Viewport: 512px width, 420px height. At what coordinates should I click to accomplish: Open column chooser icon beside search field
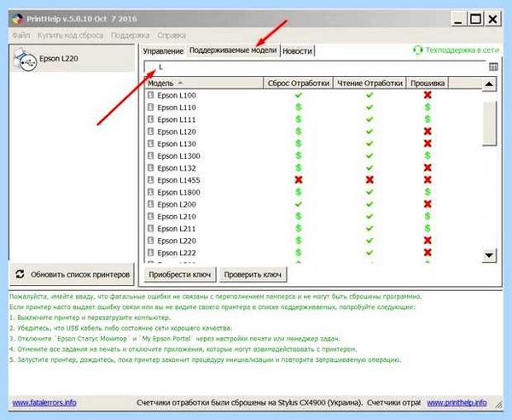[493, 67]
